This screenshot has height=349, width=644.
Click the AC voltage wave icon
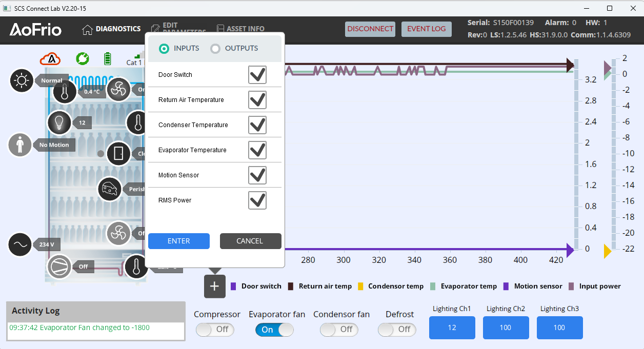20,244
